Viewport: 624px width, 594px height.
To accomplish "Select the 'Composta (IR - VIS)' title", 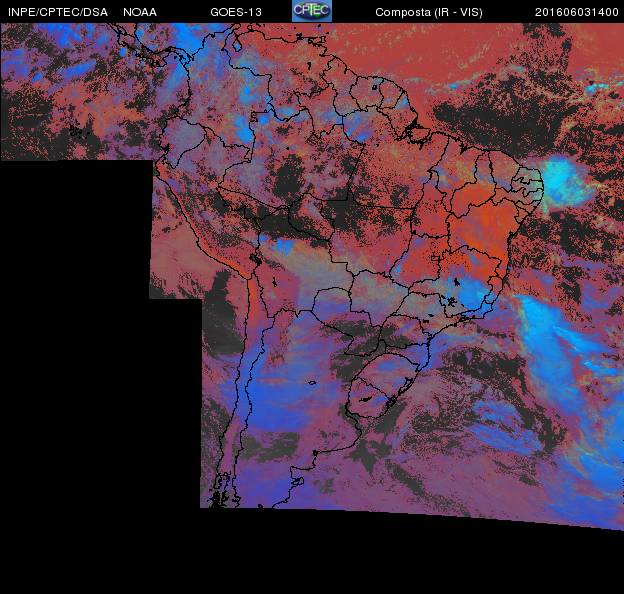I will point(429,12).
